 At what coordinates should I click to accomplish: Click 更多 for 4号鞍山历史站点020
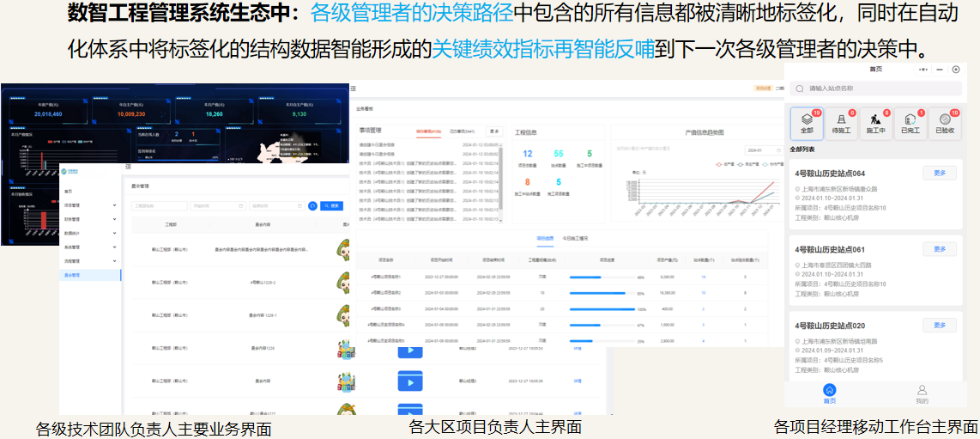tap(940, 326)
